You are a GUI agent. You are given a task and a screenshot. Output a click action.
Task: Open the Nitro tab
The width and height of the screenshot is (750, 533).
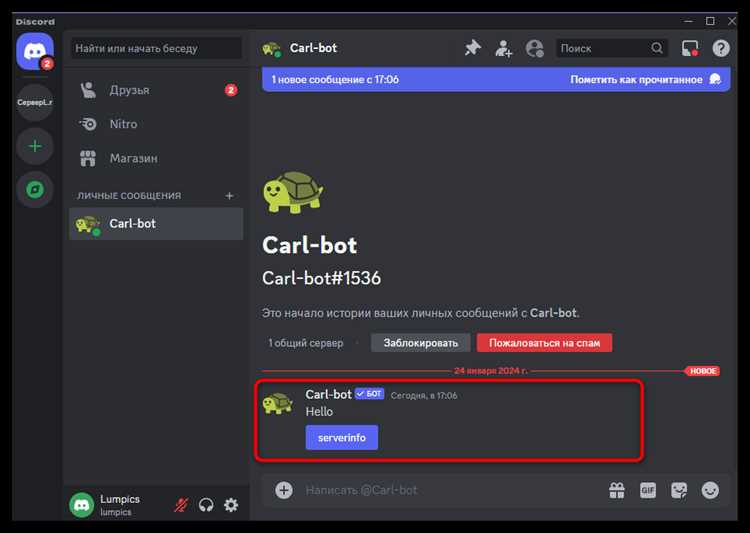click(x=156, y=124)
